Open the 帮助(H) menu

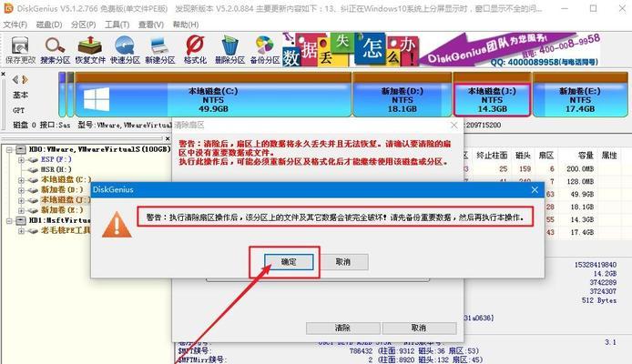[186, 25]
